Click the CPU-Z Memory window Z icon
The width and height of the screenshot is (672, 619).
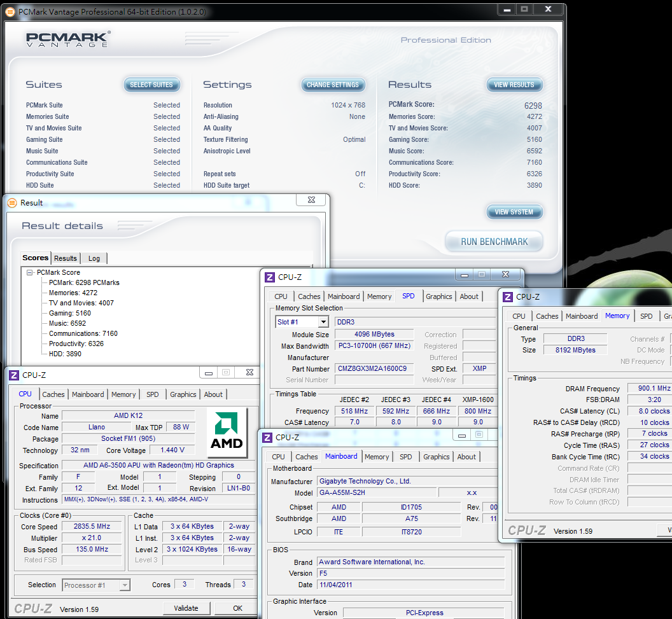(x=507, y=297)
